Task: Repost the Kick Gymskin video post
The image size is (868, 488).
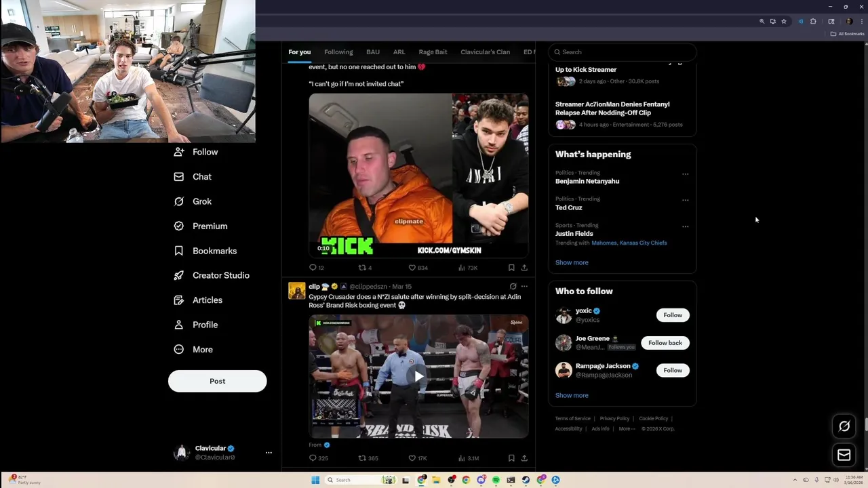Action: click(x=361, y=268)
